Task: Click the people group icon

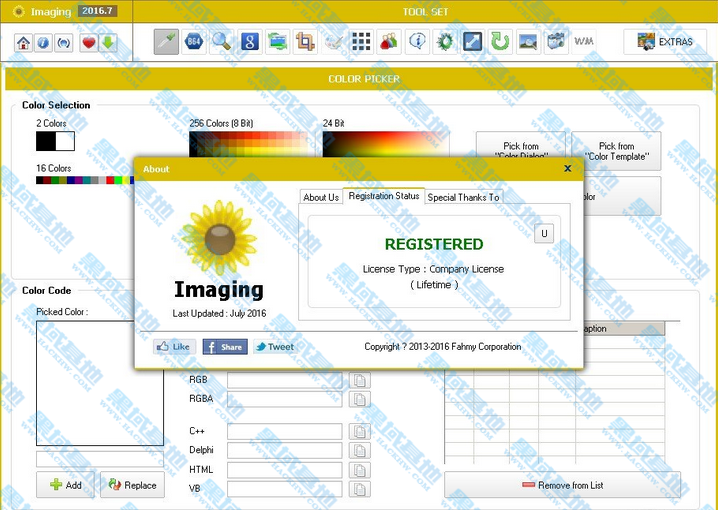Action: tap(389, 42)
